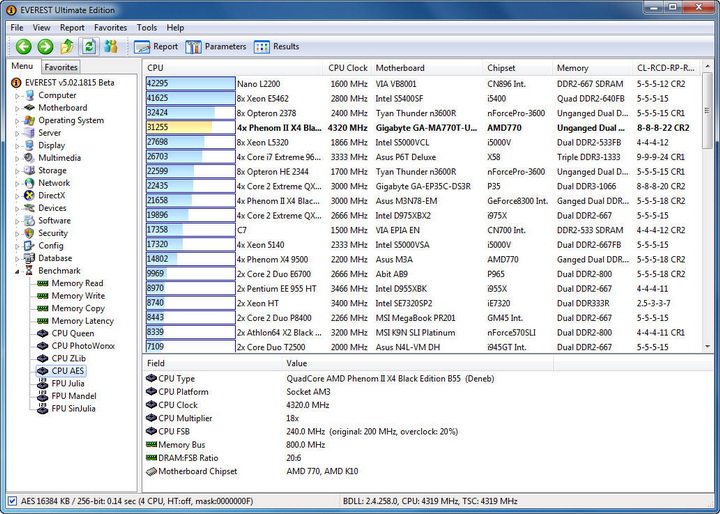Image resolution: width=720 pixels, height=514 pixels.
Task: Expand the Display tree node
Action: click(x=17, y=146)
